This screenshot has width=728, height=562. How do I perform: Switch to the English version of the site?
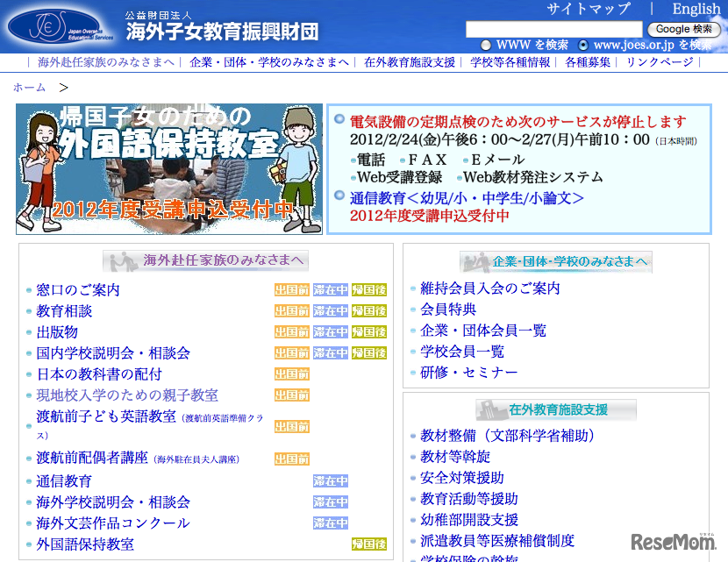coord(696,9)
